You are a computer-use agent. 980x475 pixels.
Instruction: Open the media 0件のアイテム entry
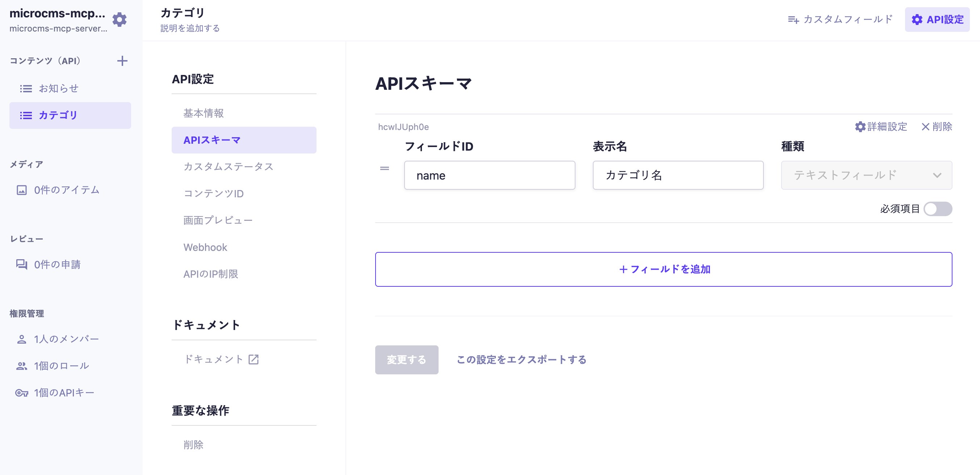pyautogui.click(x=66, y=190)
